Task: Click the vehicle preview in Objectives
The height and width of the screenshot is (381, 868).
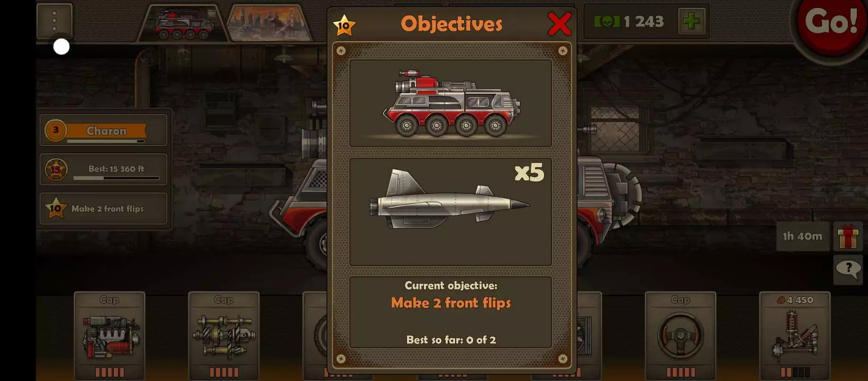Action: point(450,103)
